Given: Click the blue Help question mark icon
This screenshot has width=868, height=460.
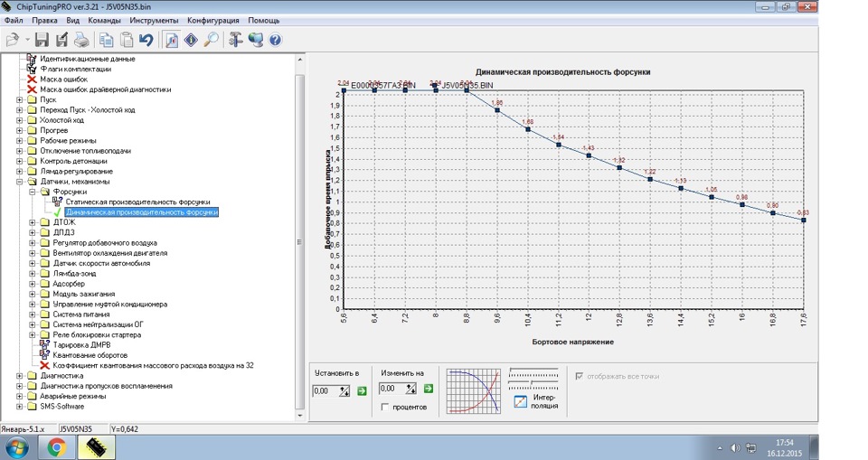Looking at the screenshot, I should point(275,40).
